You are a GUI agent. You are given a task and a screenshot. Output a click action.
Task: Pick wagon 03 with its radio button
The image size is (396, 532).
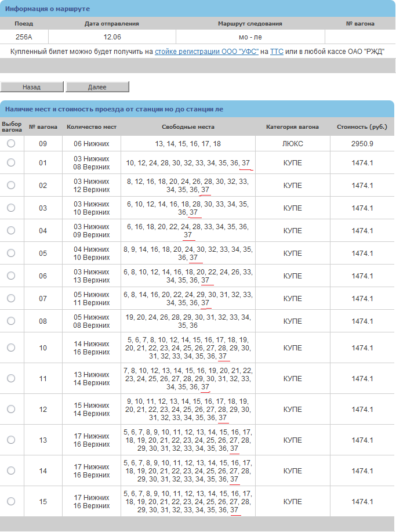(11, 208)
